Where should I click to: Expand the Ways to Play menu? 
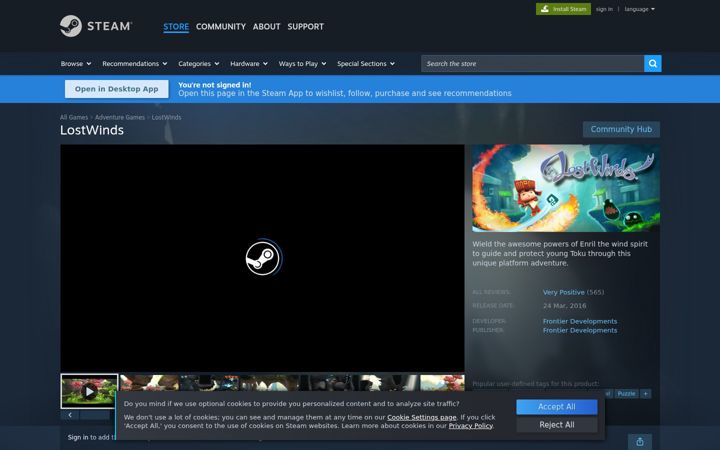(x=302, y=63)
